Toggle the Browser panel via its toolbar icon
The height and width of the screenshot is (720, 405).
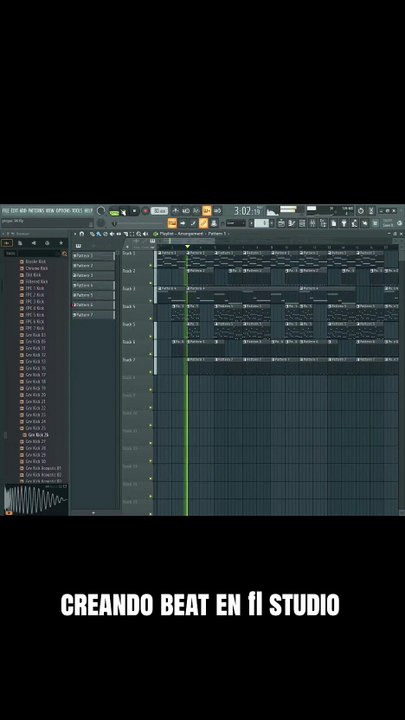point(323,223)
